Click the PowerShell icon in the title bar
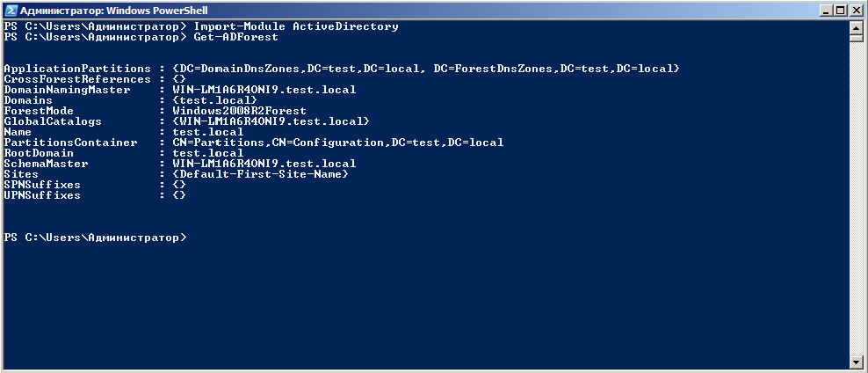The width and height of the screenshot is (868, 373). click(x=11, y=10)
